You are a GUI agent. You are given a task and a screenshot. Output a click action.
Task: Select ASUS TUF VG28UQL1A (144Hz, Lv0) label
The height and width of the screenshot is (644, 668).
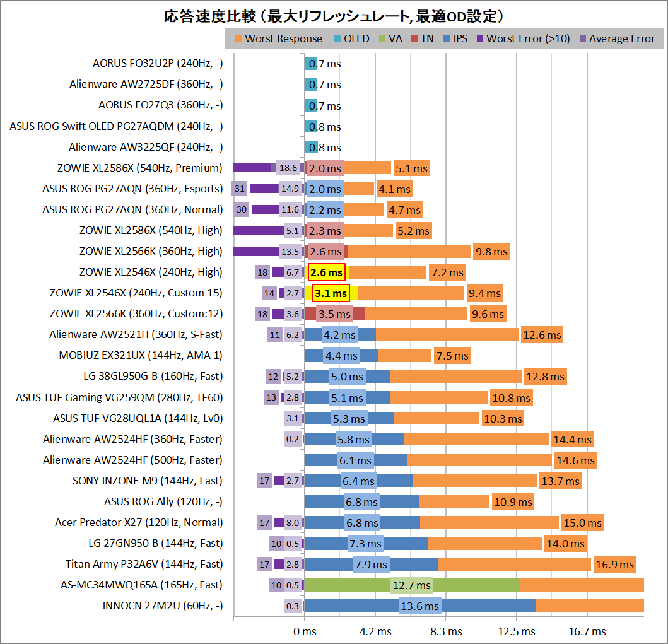(138, 419)
